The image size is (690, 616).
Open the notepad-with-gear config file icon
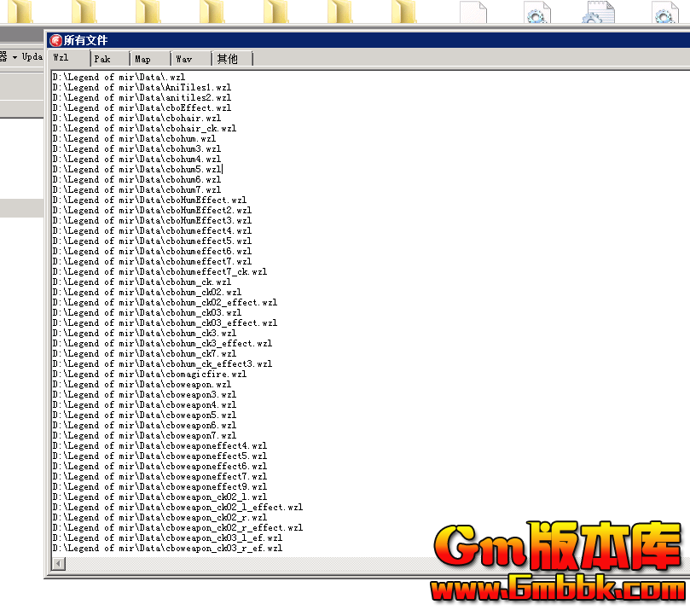point(598,11)
